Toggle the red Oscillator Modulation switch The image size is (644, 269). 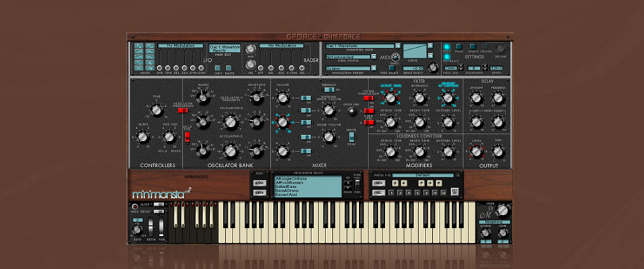click(x=183, y=110)
